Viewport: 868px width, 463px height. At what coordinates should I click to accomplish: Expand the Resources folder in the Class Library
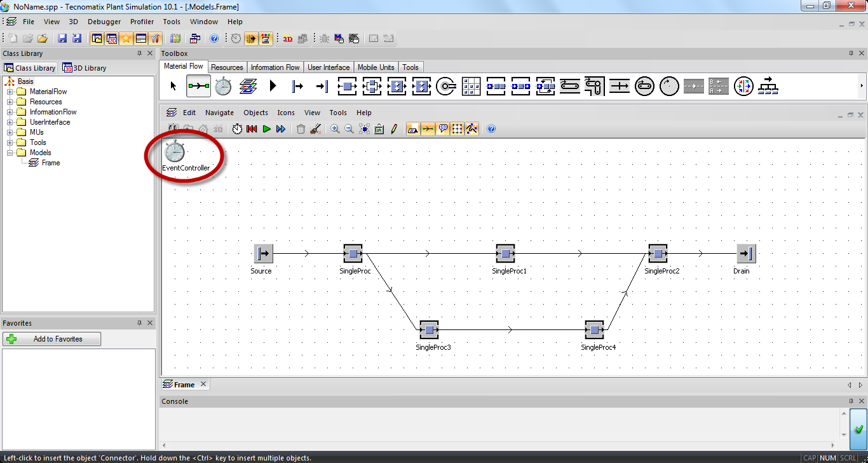click(x=10, y=102)
